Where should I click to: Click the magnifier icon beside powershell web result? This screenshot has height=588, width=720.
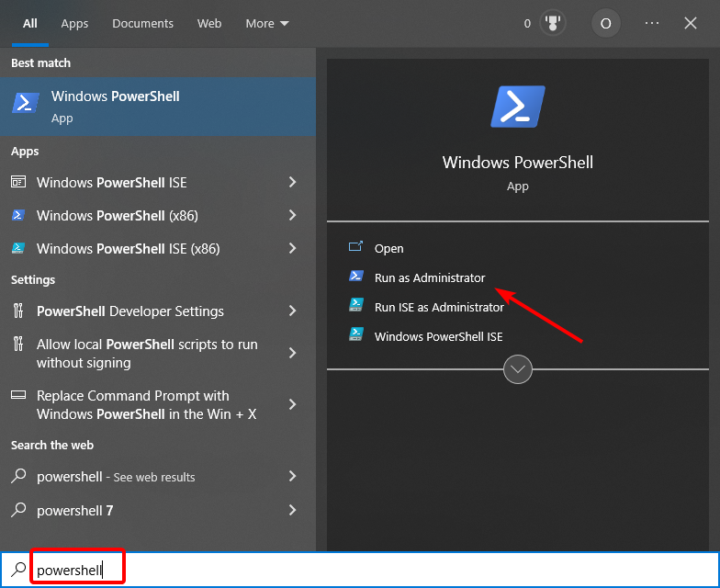coord(18,476)
